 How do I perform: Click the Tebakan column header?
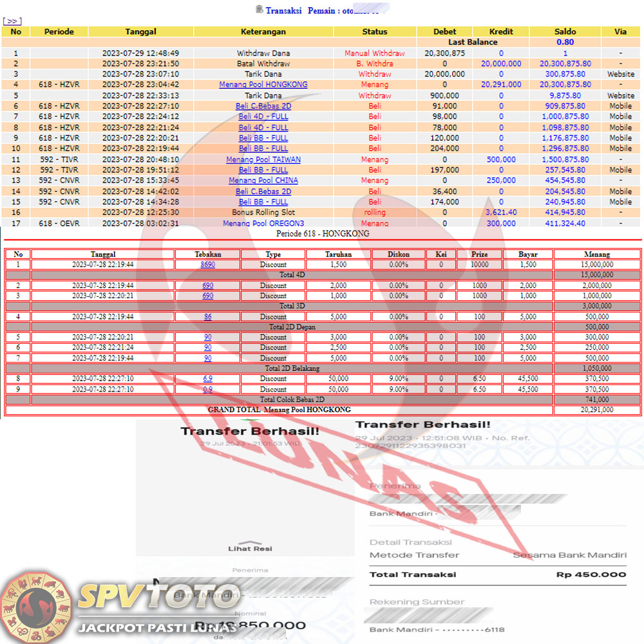(207, 254)
